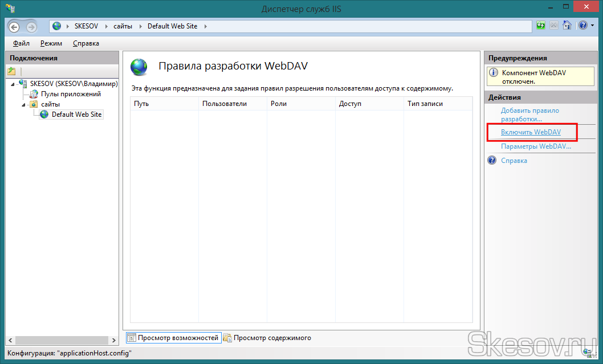Switch to Просмотр содержимого tab
603x364 pixels.
pyautogui.click(x=272, y=338)
